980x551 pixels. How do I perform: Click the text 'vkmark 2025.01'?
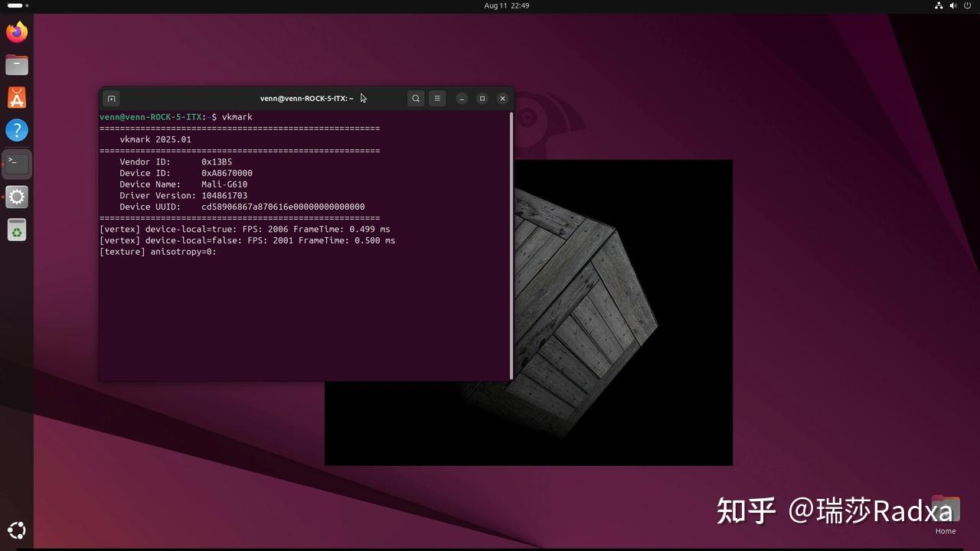[x=155, y=140]
